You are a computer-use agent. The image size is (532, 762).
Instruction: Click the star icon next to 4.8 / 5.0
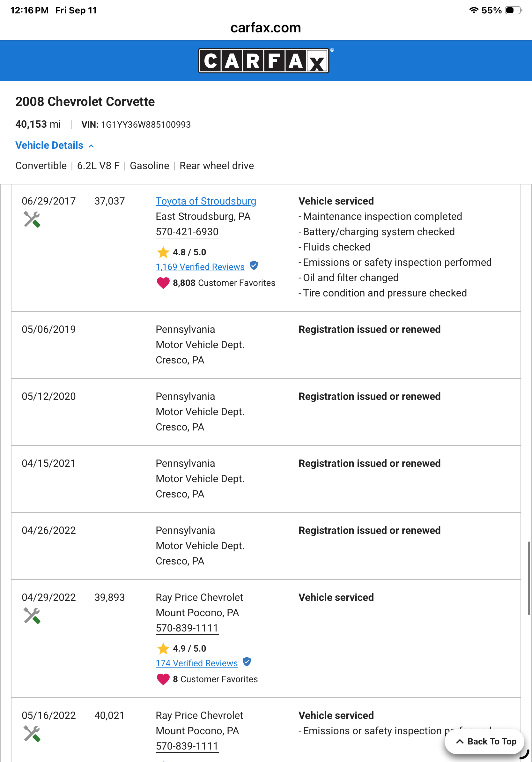(163, 252)
